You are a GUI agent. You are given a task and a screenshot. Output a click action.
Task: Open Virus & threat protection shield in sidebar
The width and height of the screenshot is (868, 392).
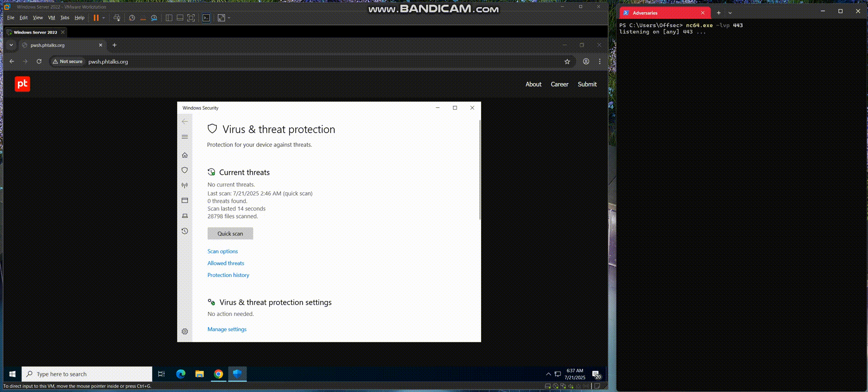(x=184, y=170)
